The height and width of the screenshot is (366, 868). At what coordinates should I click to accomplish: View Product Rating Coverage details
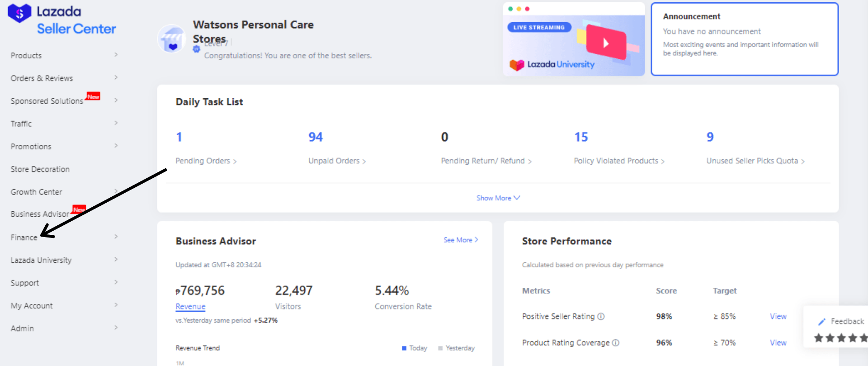pyautogui.click(x=778, y=343)
